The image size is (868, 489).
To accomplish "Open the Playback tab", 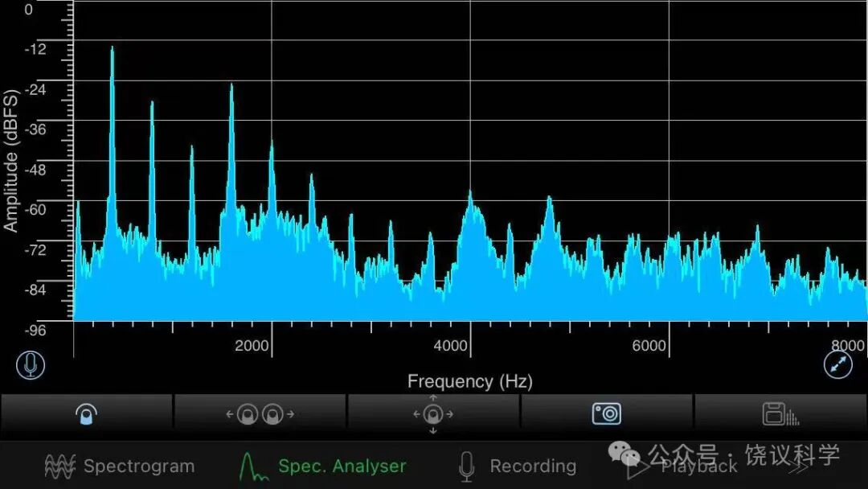I will tap(682, 466).
